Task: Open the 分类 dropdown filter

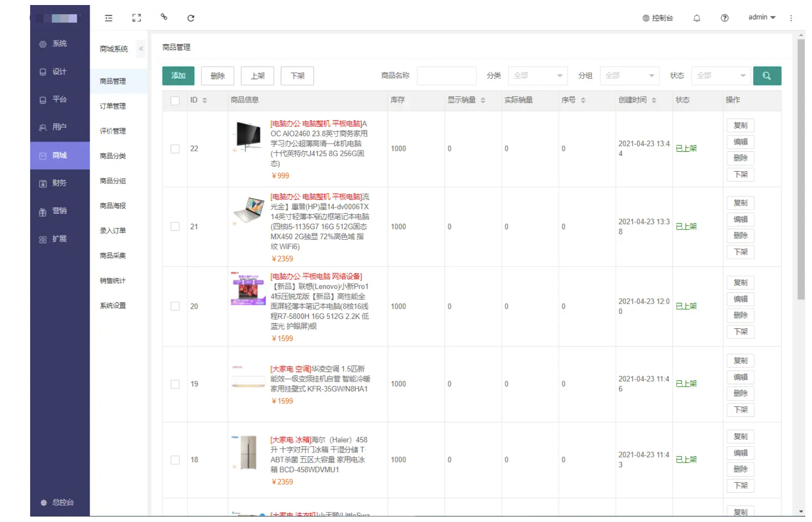Action: click(538, 76)
